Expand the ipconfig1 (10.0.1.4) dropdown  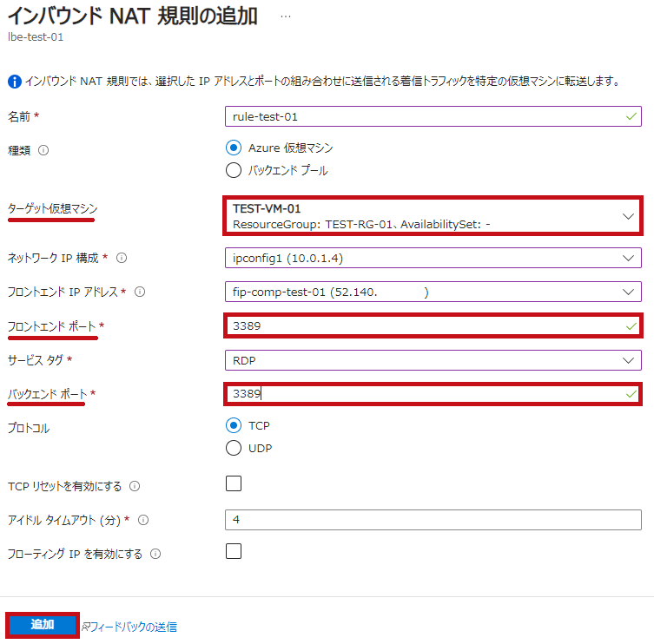click(x=433, y=258)
